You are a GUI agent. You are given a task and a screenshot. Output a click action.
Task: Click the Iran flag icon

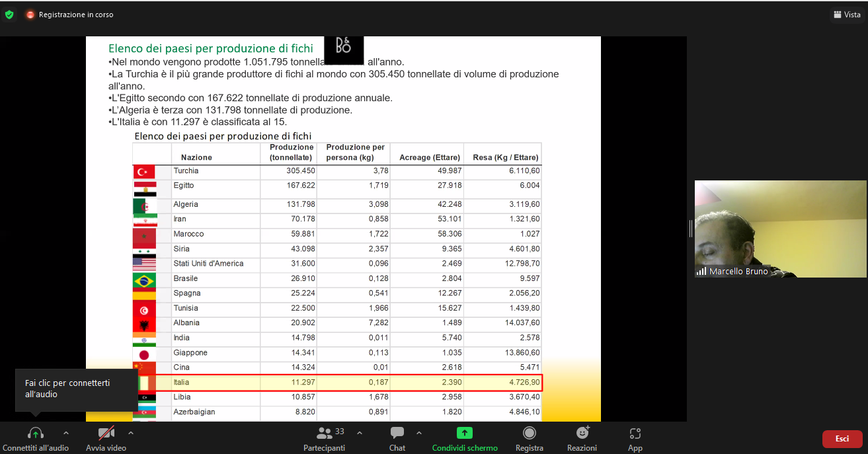tap(144, 220)
